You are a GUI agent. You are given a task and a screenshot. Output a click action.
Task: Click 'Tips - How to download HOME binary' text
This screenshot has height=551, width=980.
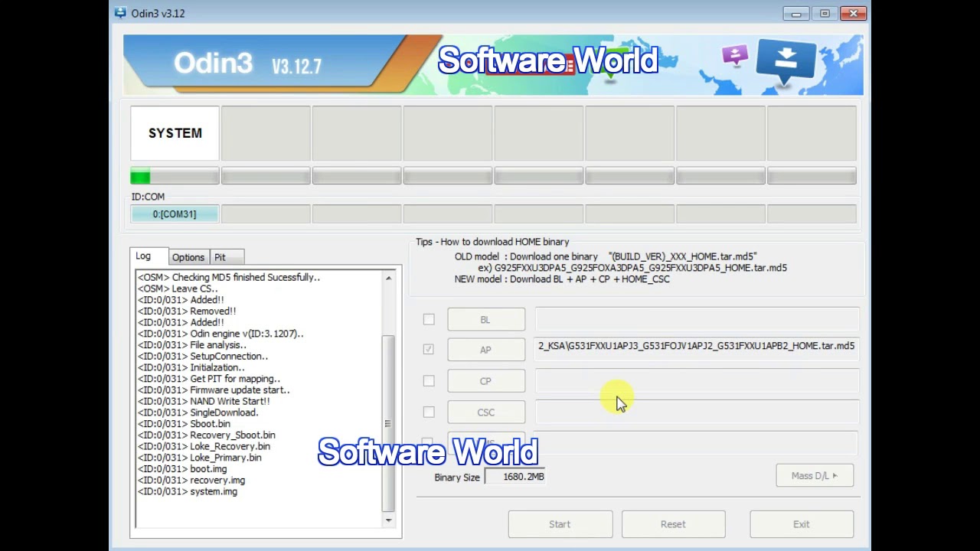[x=492, y=242]
